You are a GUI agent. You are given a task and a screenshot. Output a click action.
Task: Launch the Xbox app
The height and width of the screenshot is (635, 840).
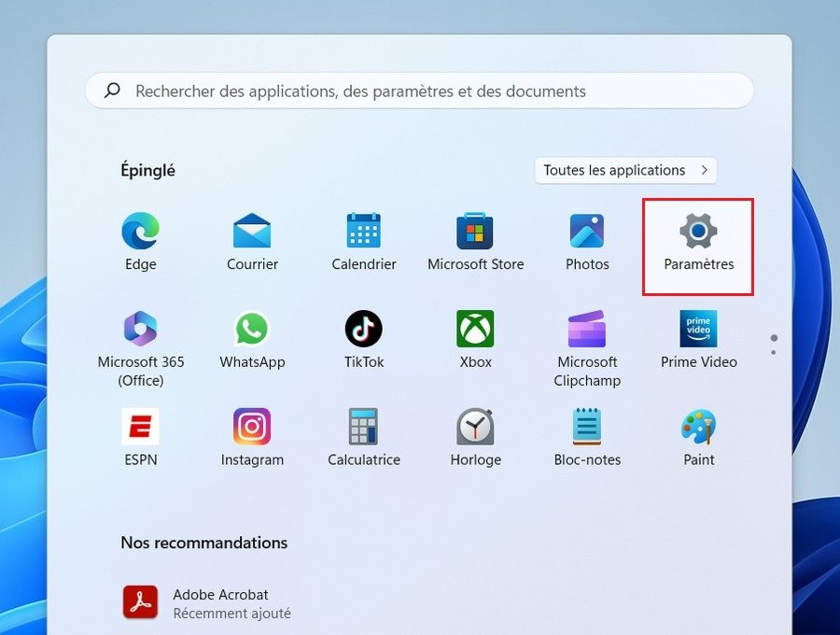(x=475, y=340)
